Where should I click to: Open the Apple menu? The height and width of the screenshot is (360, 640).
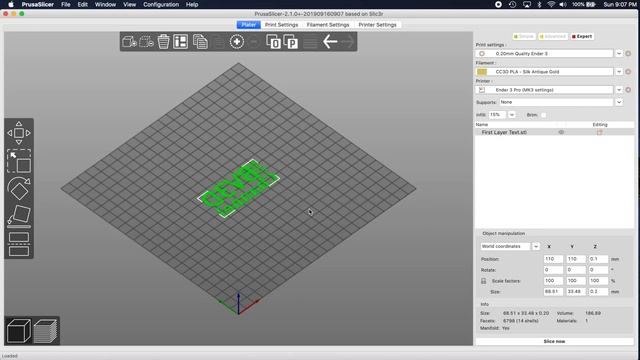click(x=11, y=4)
